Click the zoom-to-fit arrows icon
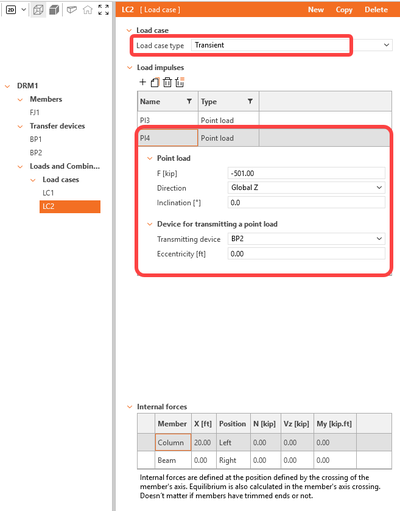 [x=104, y=10]
